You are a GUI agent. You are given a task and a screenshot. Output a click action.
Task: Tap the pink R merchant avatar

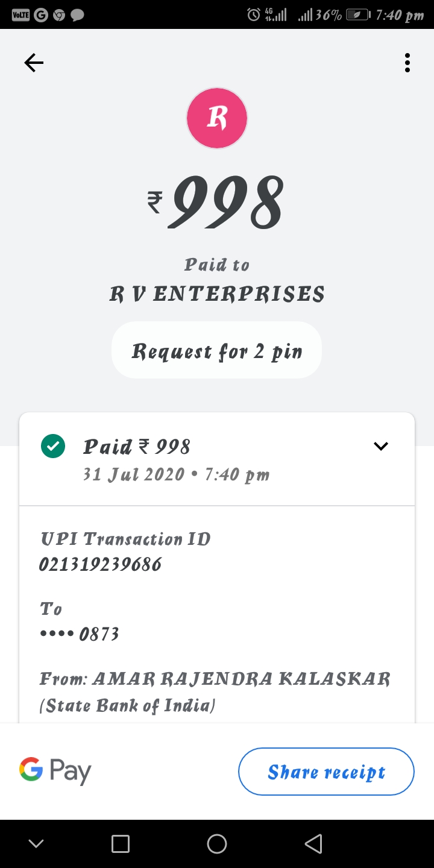coord(217,118)
